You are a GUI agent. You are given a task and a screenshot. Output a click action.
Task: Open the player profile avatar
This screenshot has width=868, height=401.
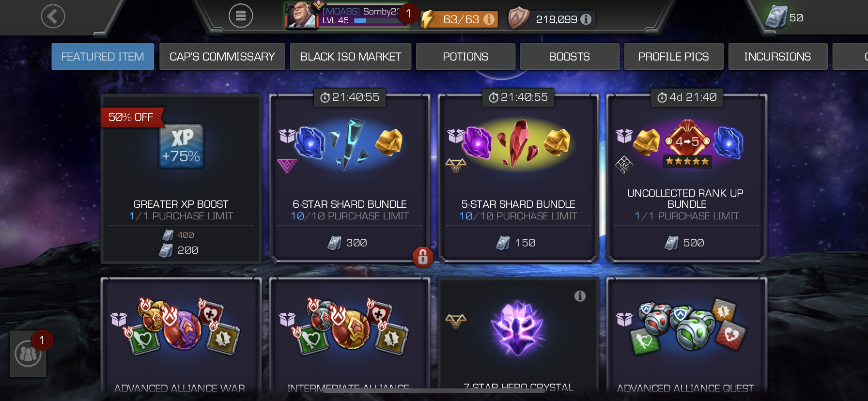click(x=300, y=15)
